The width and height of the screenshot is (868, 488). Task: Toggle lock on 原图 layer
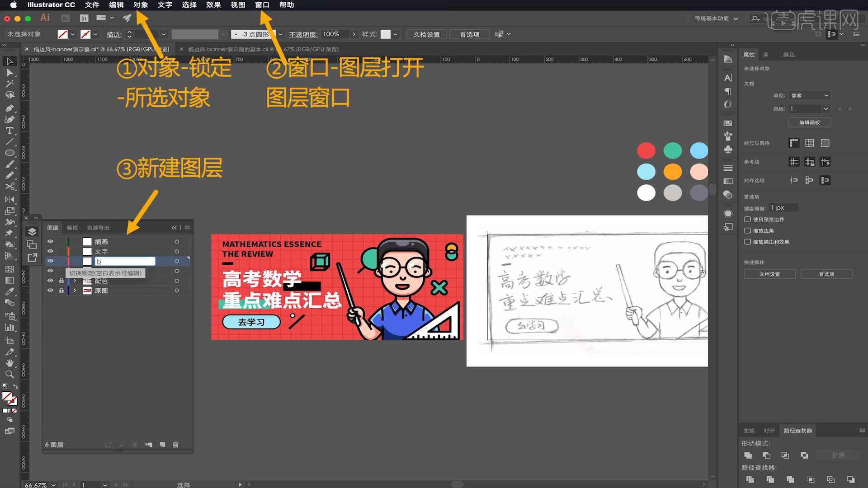click(61, 290)
